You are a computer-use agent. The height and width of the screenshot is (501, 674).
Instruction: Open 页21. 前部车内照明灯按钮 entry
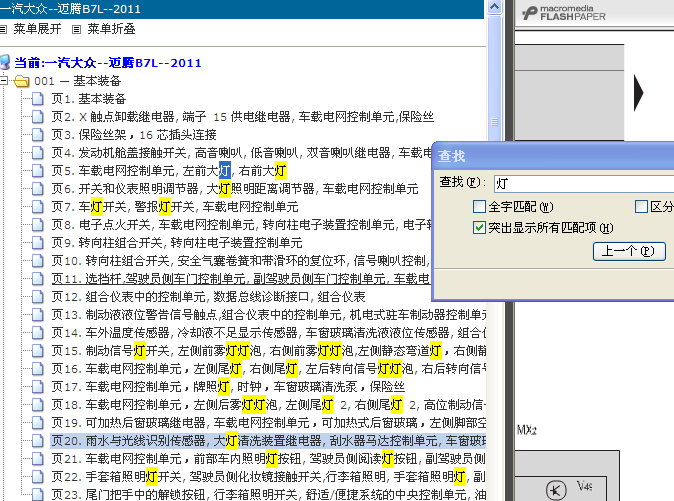(x=269, y=459)
